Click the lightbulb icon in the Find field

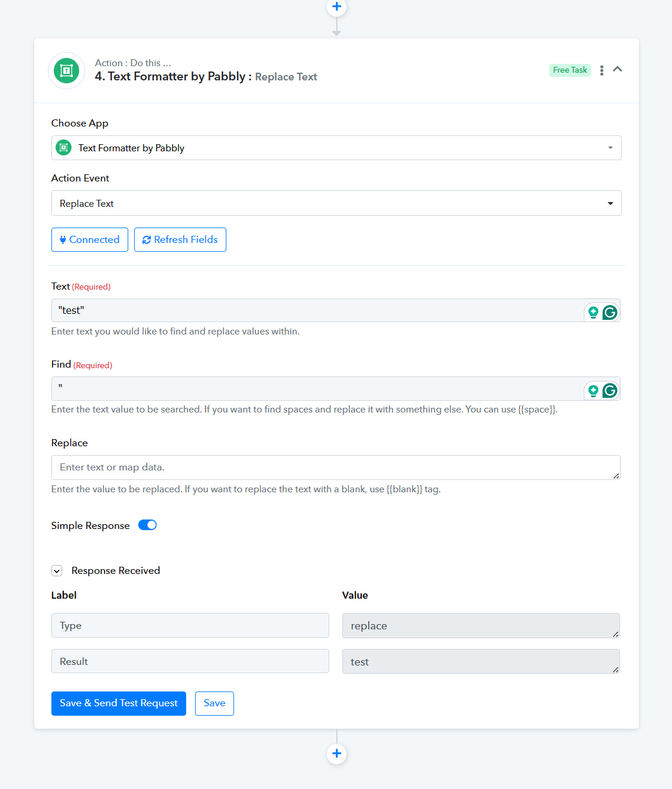click(x=593, y=391)
